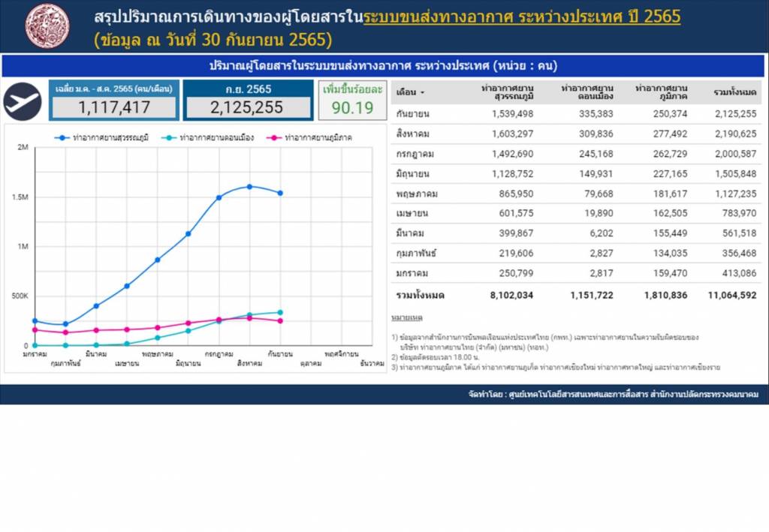Click the Ministry of Transport emblem logo

[x=47, y=26]
